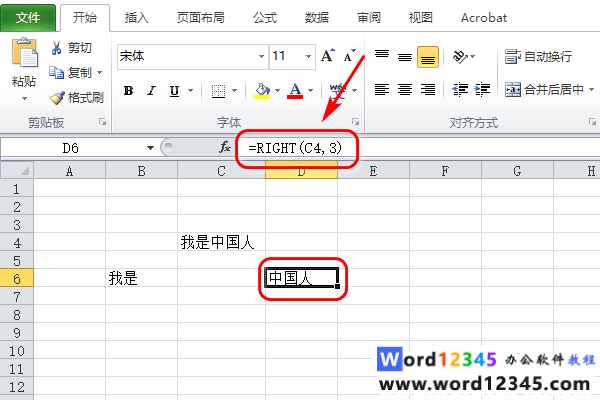Apply yellow fill color bucket

(x=262, y=91)
